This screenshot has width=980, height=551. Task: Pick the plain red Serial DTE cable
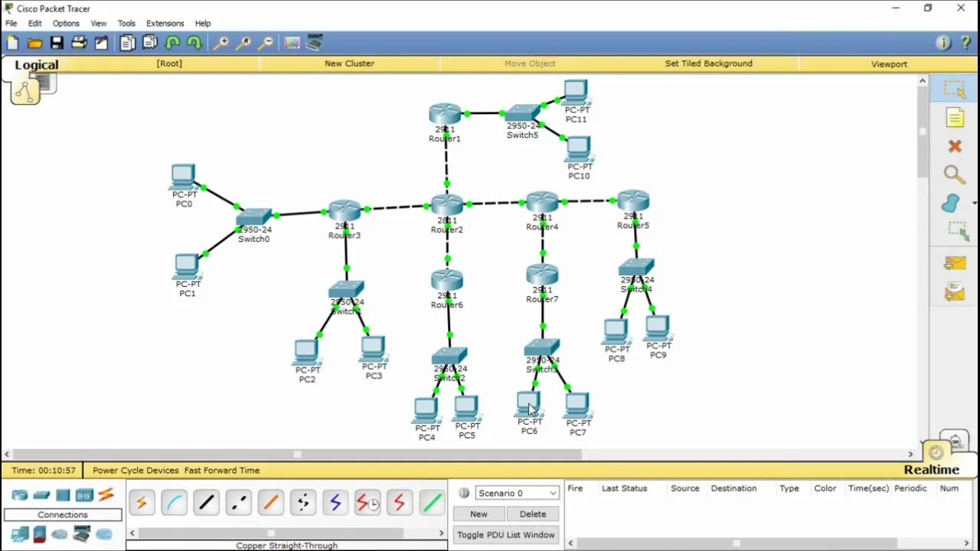[x=399, y=502]
